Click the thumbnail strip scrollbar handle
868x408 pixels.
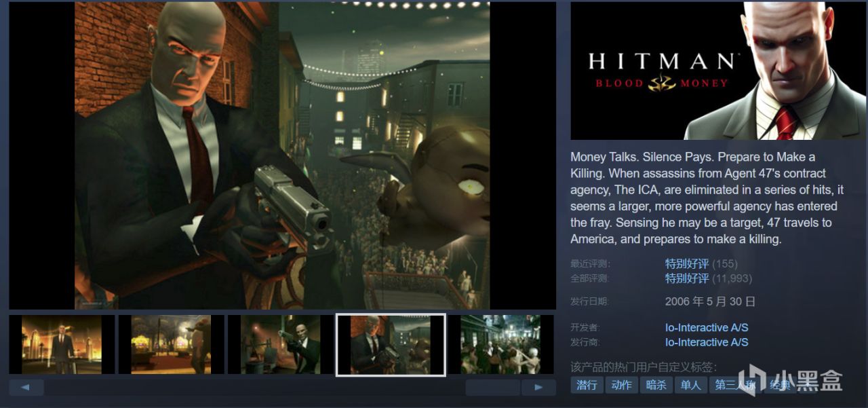(x=492, y=388)
